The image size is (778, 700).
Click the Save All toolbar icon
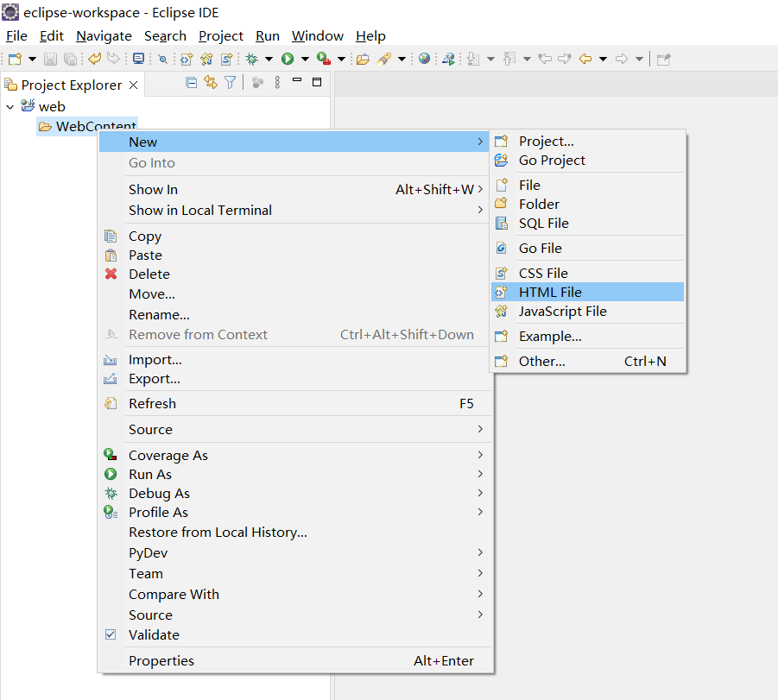[x=71, y=59]
